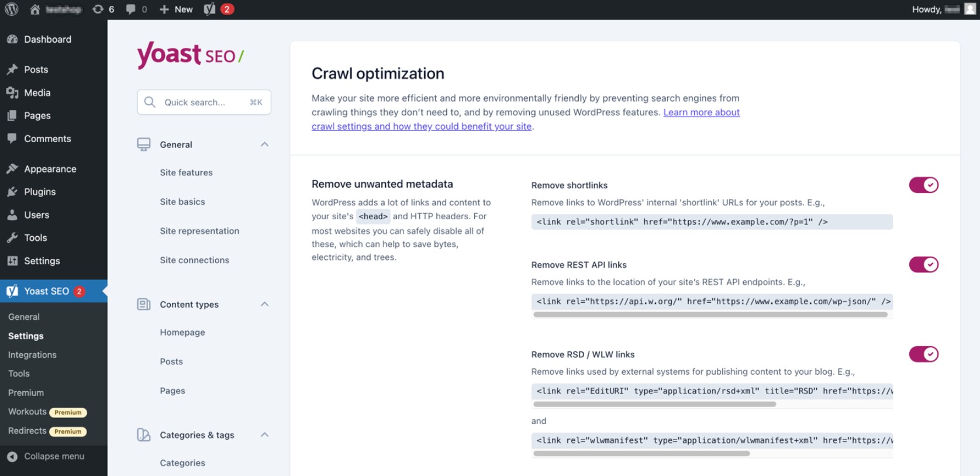Click the Categories & tags icon

click(x=144, y=435)
